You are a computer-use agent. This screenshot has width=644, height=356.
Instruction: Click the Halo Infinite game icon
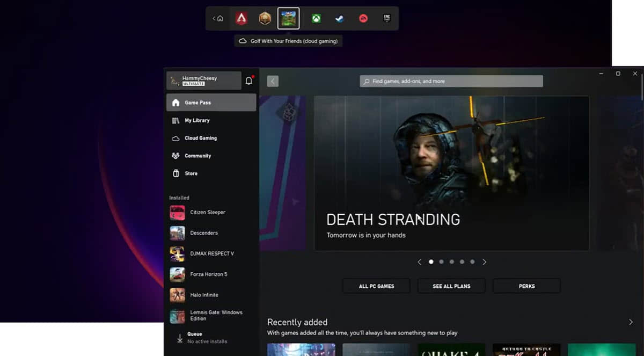click(177, 295)
